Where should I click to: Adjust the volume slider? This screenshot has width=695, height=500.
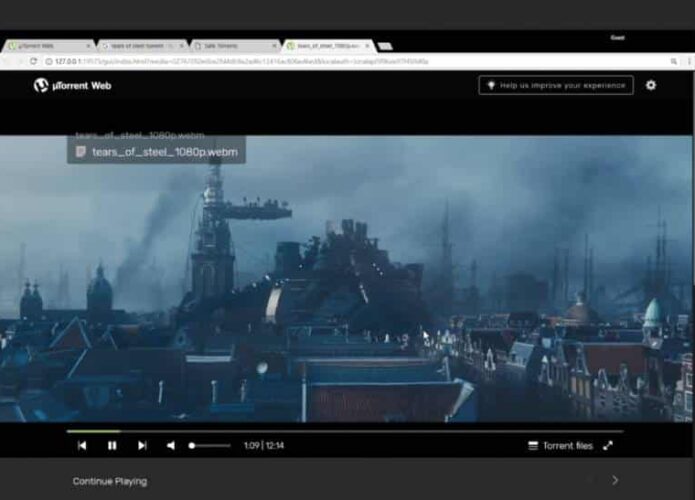[210, 445]
